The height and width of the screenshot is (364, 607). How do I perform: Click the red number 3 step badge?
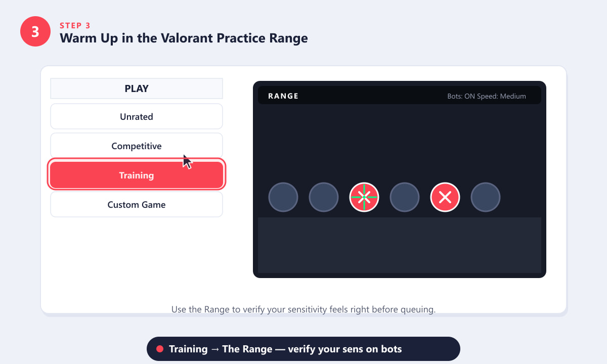tap(35, 31)
